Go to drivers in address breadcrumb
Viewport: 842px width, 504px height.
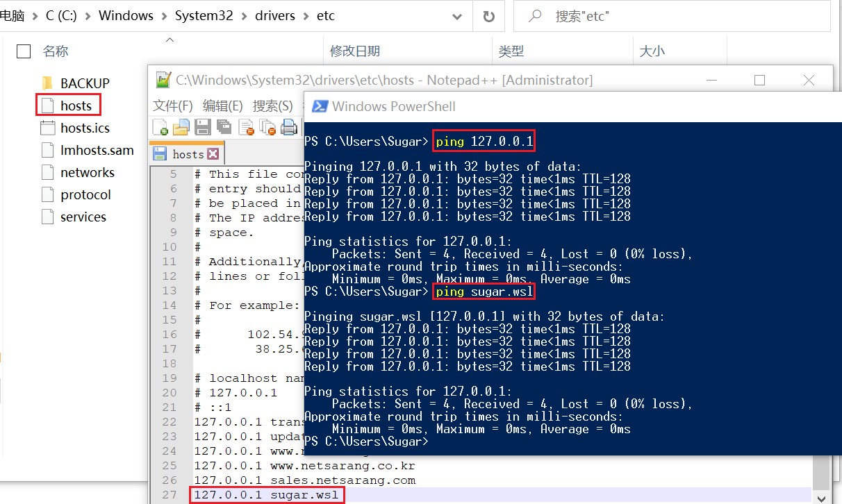[274, 16]
